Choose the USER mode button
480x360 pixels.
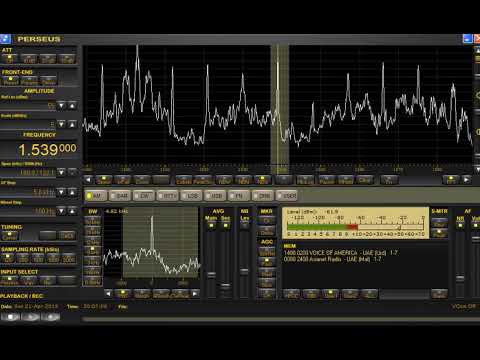coord(287,196)
